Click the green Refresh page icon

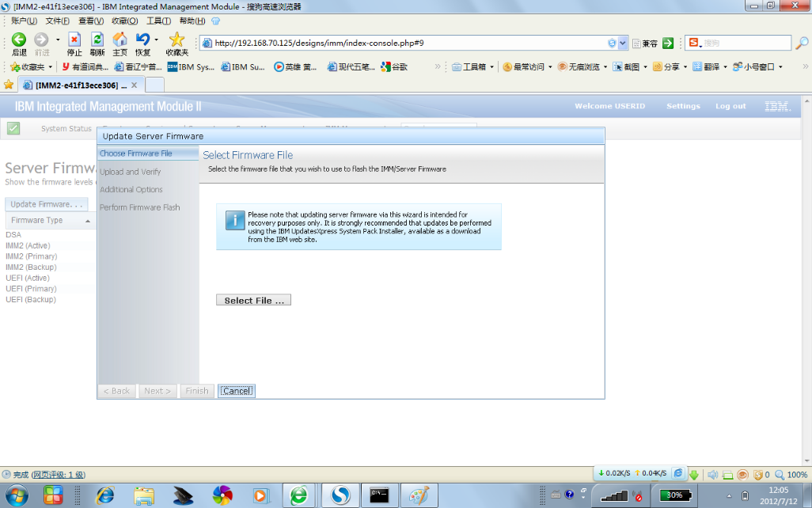(x=97, y=40)
